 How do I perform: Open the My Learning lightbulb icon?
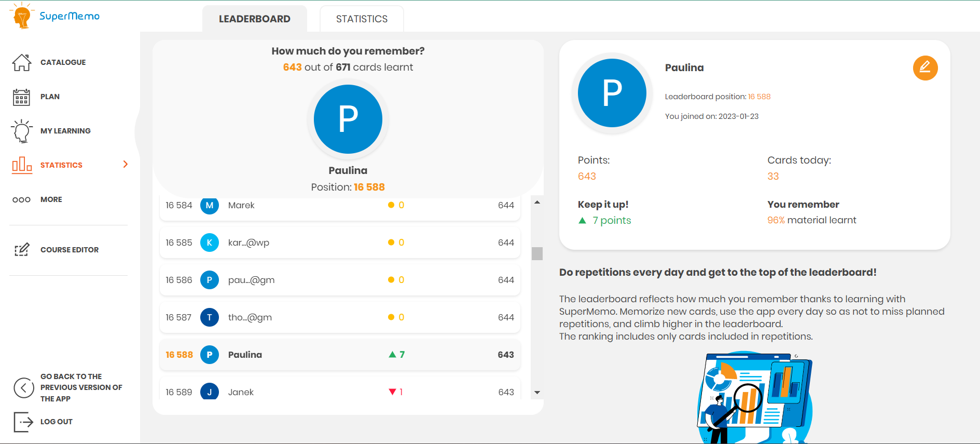(22, 131)
